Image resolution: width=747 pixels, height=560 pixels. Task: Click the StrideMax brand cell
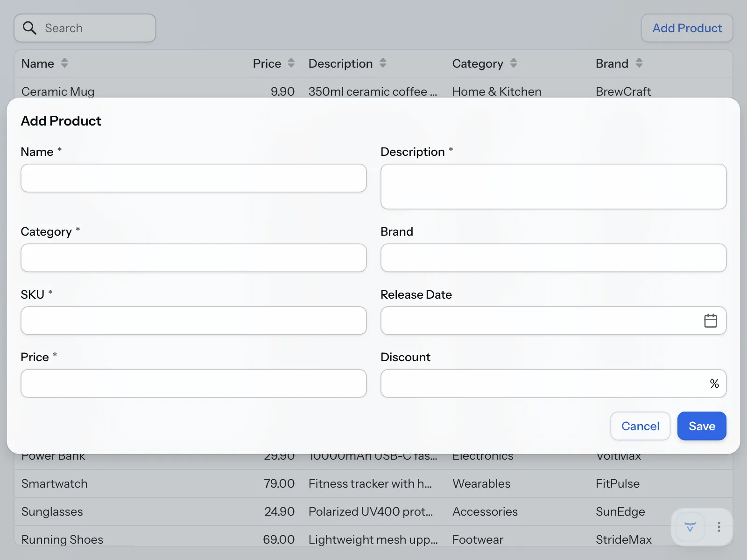pos(624,539)
